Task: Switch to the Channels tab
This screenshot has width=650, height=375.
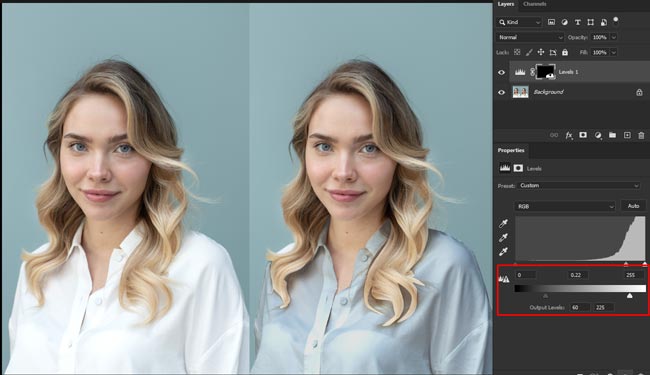Action: point(534,4)
